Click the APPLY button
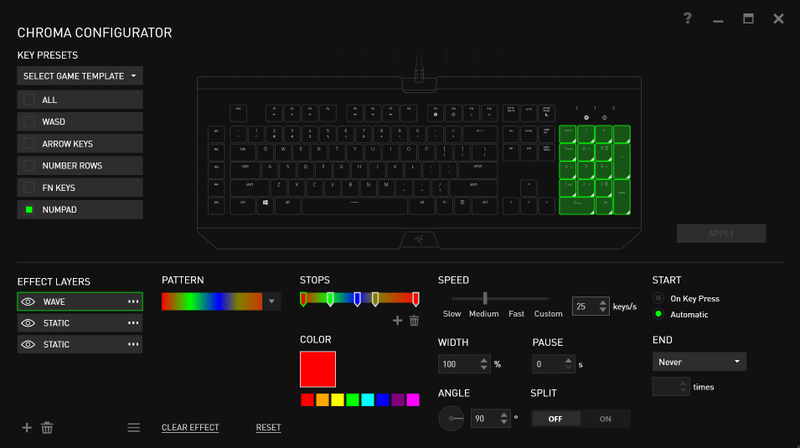 click(721, 233)
